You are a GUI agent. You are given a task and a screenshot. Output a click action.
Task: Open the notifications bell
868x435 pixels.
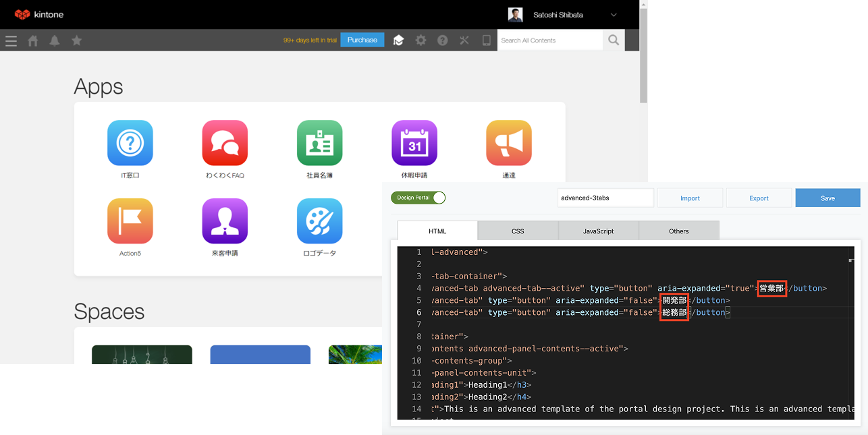click(54, 40)
